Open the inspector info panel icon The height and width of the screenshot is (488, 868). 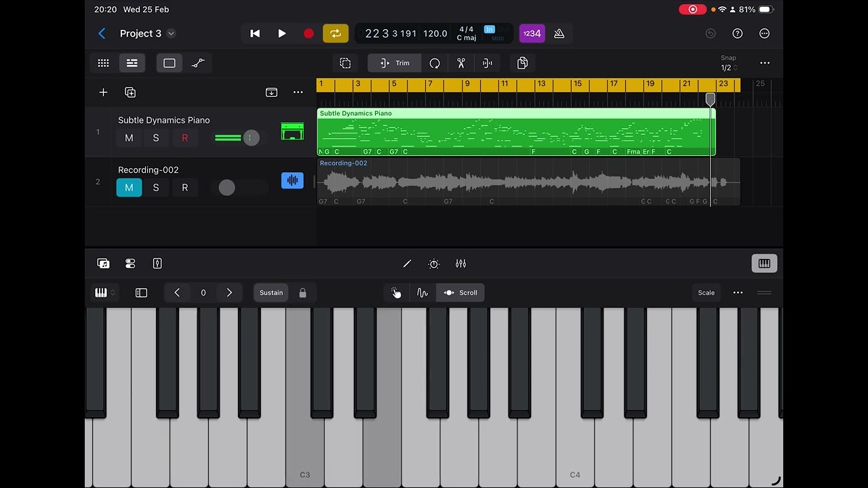click(x=157, y=264)
